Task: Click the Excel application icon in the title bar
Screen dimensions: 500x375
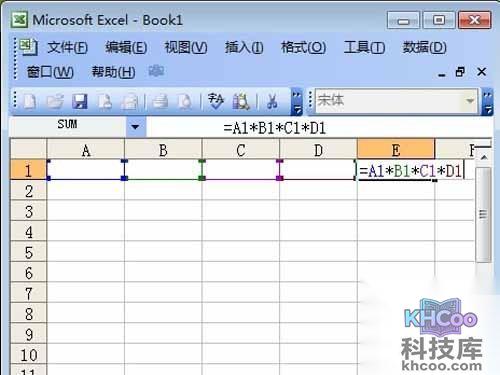Action: pyautogui.click(x=19, y=20)
